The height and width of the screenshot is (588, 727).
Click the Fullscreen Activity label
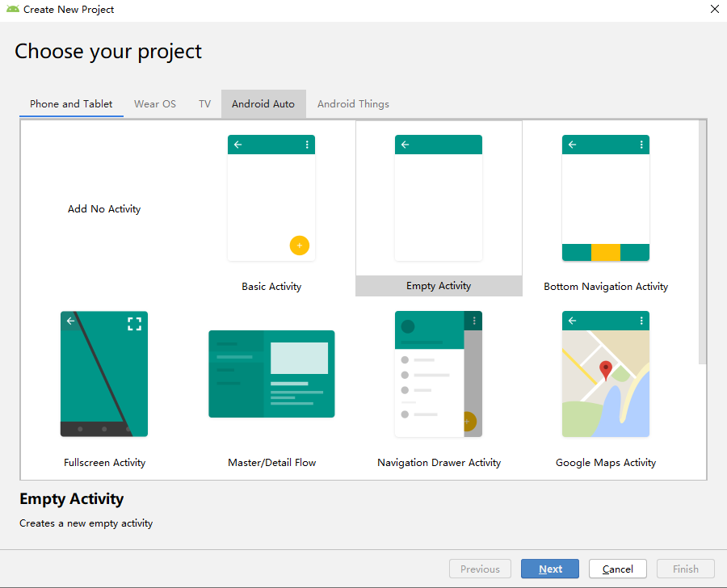click(104, 462)
